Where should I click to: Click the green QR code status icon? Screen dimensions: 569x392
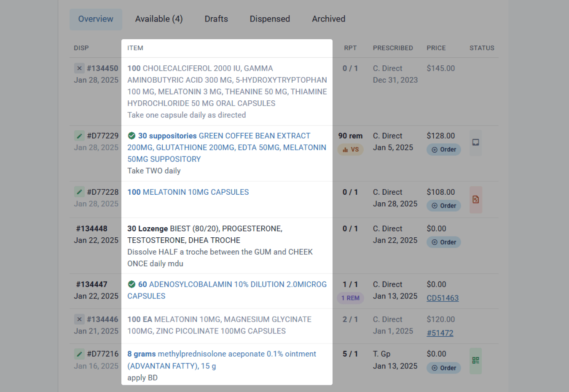[x=475, y=360]
